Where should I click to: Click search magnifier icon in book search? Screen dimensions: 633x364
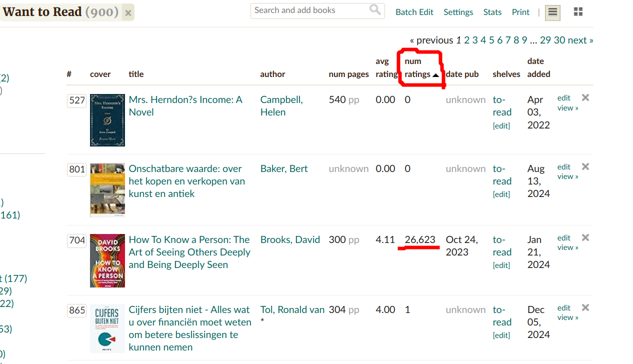375,10
